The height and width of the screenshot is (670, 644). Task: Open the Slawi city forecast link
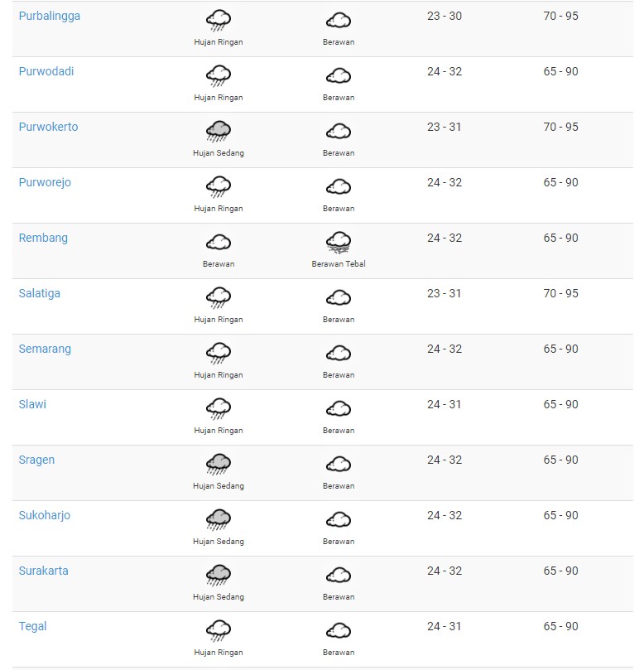point(32,404)
